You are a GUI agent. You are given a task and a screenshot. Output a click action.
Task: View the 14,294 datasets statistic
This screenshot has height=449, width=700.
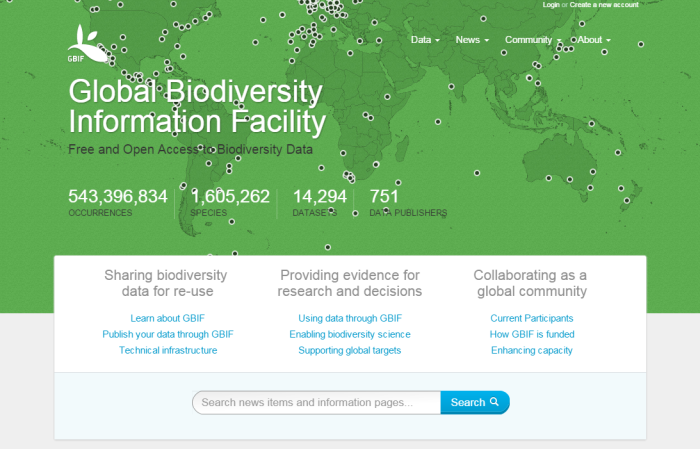coord(319,197)
